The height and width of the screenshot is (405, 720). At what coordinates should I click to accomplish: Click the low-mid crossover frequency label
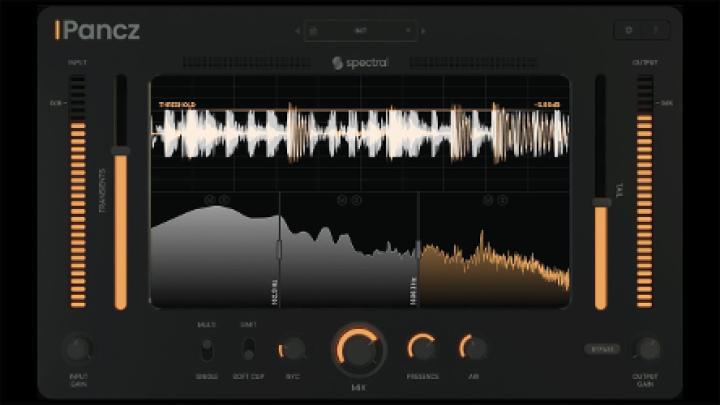275,292
